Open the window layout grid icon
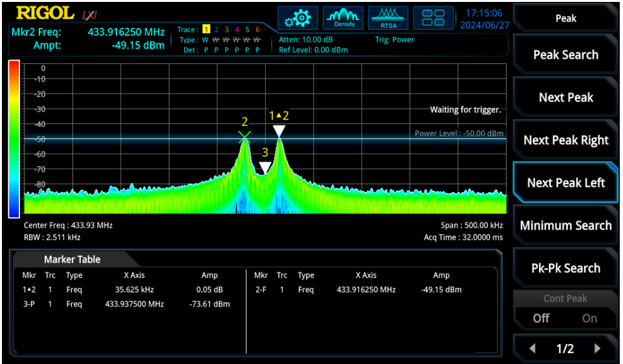This screenshot has width=623, height=364. tap(433, 18)
